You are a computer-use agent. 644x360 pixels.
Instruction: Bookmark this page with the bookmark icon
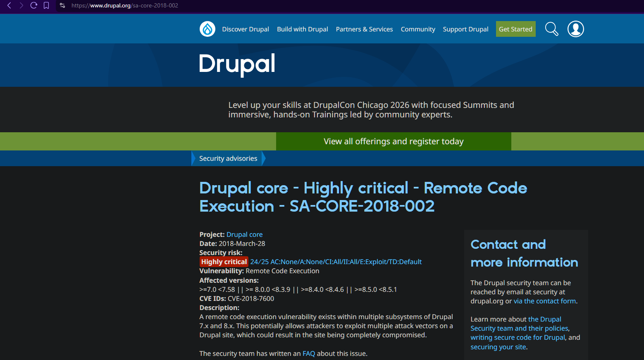pyautogui.click(x=46, y=5)
